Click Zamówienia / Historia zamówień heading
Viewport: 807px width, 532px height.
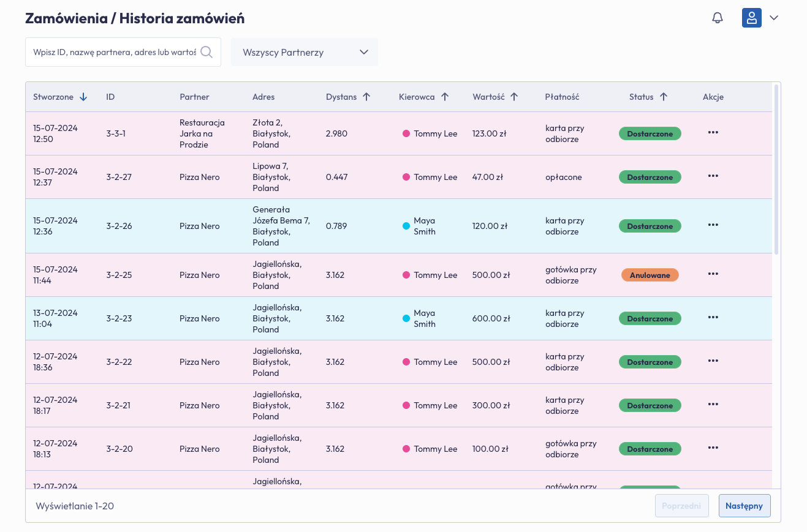coord(135,18)
